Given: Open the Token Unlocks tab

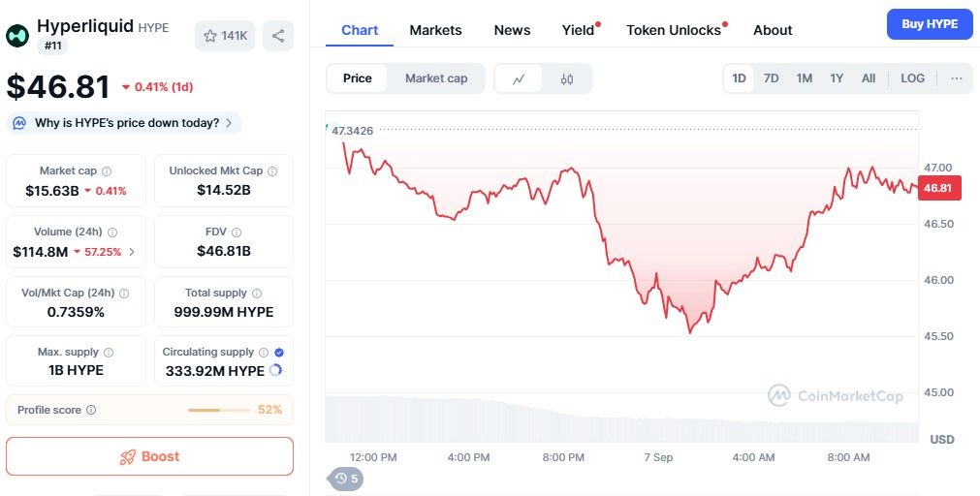Looking at the screenshot, I should click(x=674, y=30).
